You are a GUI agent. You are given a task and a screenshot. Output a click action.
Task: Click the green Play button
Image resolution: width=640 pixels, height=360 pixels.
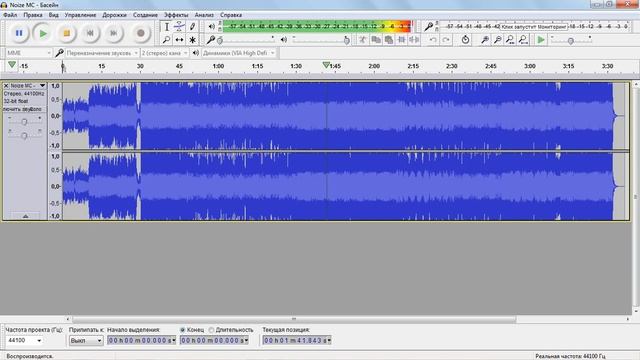tap(42, 33)
